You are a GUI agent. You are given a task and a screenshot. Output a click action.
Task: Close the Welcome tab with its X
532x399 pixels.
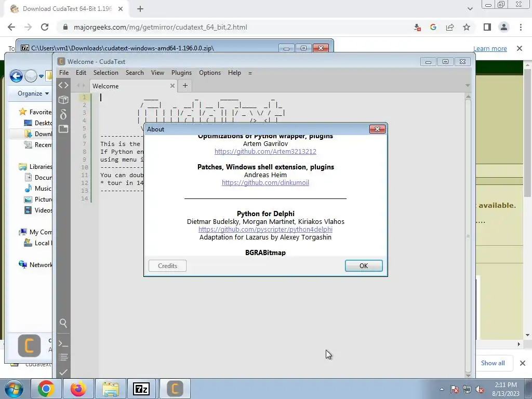pos(172,86)
